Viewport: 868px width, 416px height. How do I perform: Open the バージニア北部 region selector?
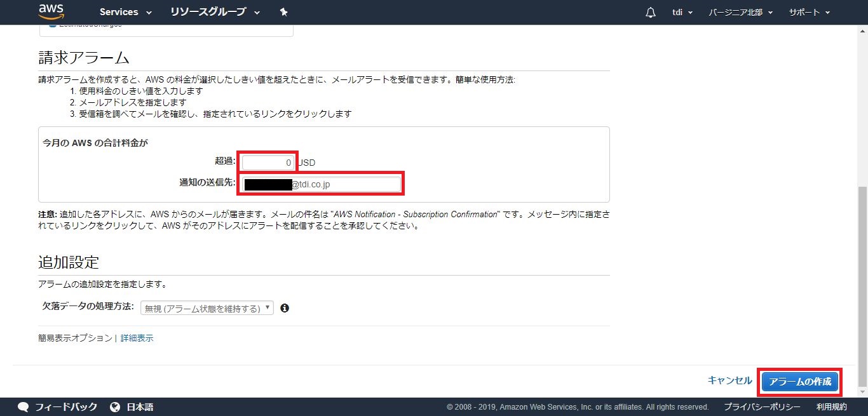pyautogui.click(x=740, y=13)
